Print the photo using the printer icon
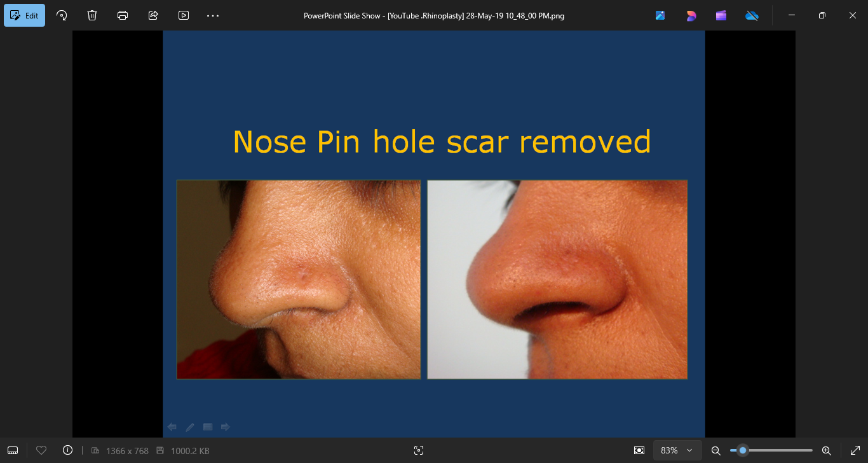The height and width of the screenshot is (463, 868). (x=123, y=15)
